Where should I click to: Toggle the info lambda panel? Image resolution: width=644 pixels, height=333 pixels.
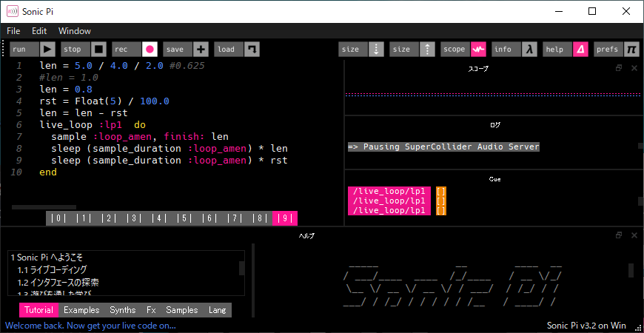pos(529,50)
